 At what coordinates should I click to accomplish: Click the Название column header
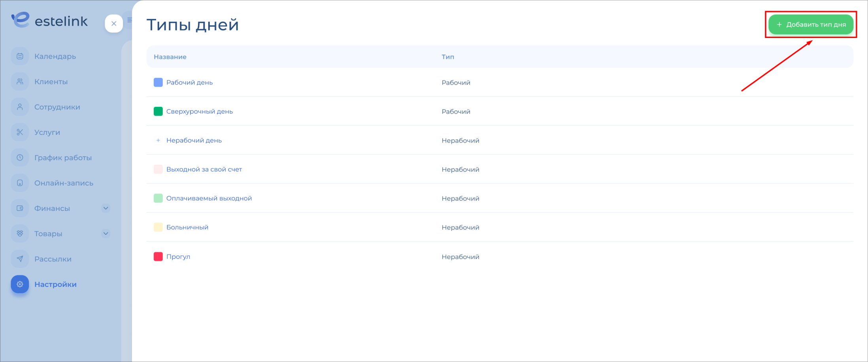[x=170, y=57]
